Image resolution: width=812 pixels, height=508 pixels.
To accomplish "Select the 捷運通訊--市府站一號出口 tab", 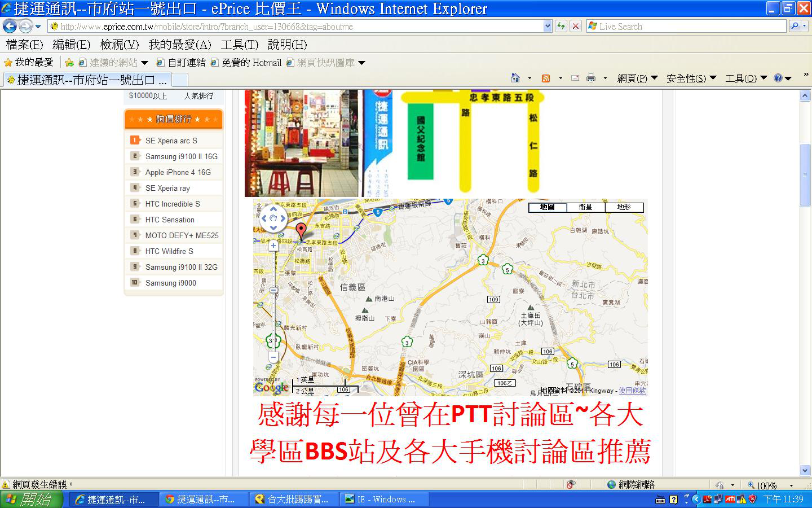I will (86, 80).
